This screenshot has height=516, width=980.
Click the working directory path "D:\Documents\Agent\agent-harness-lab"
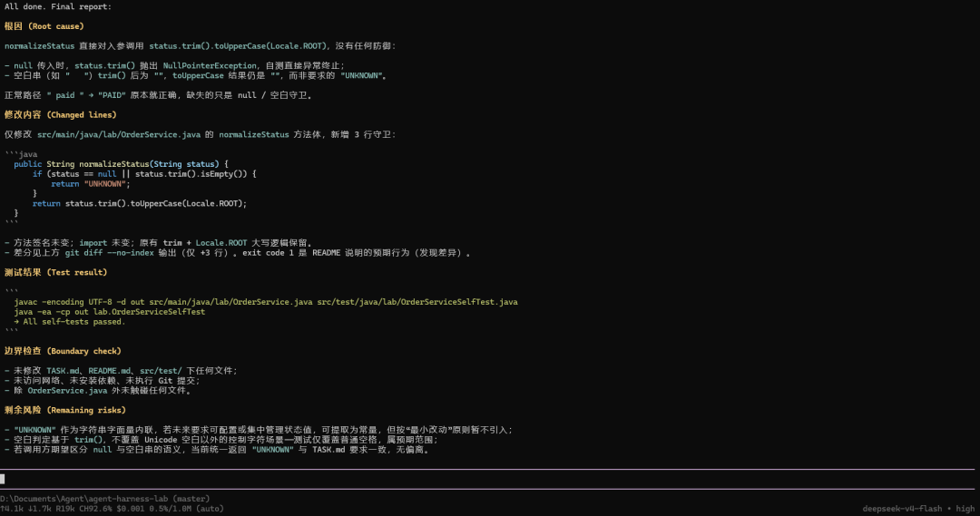[83, 499]
